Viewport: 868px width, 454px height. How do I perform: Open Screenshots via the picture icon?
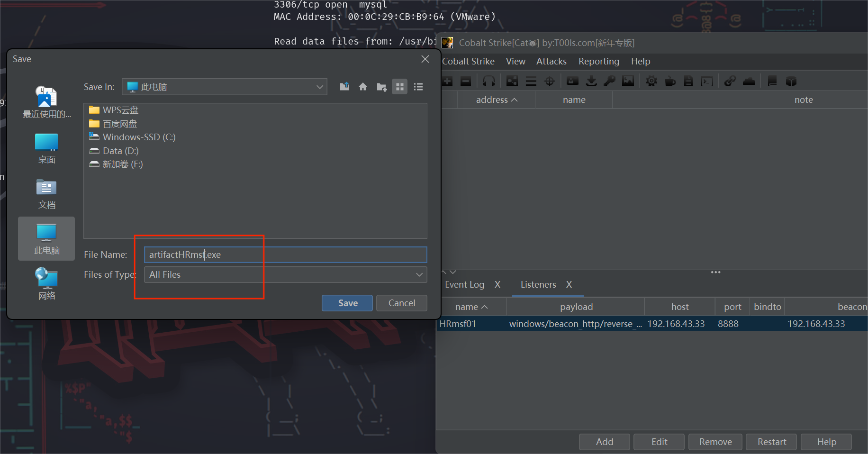628,81
